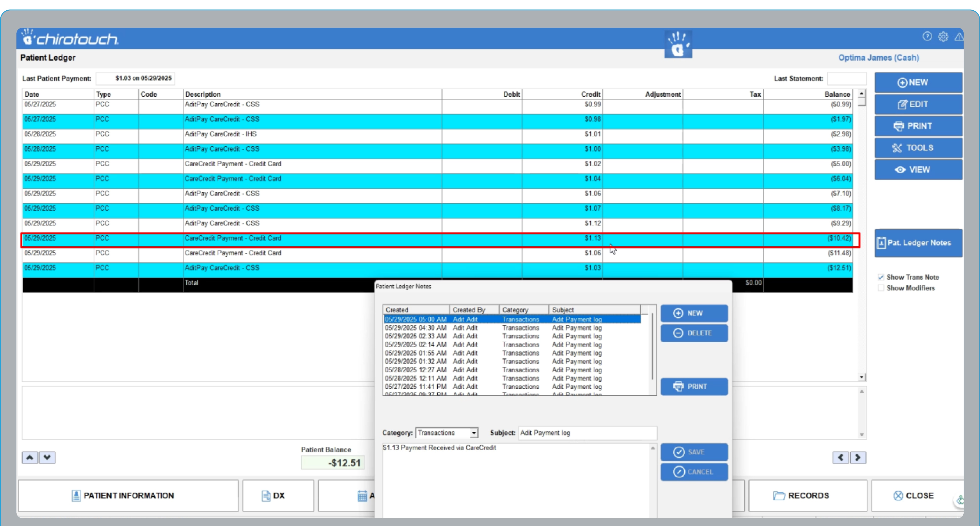Click patient name Optima James (Cash)

878,58
